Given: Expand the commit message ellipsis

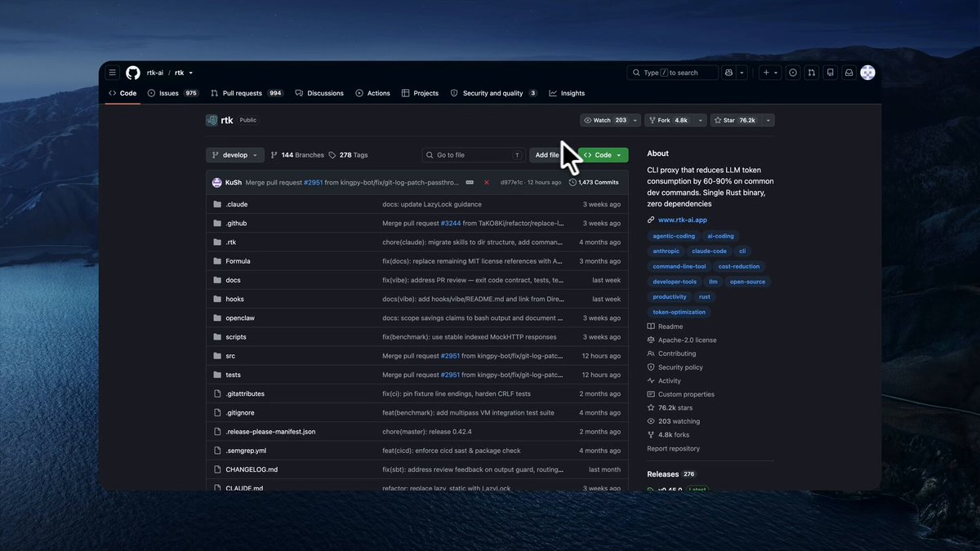Looking at the screenshot, I should [470, 182].
